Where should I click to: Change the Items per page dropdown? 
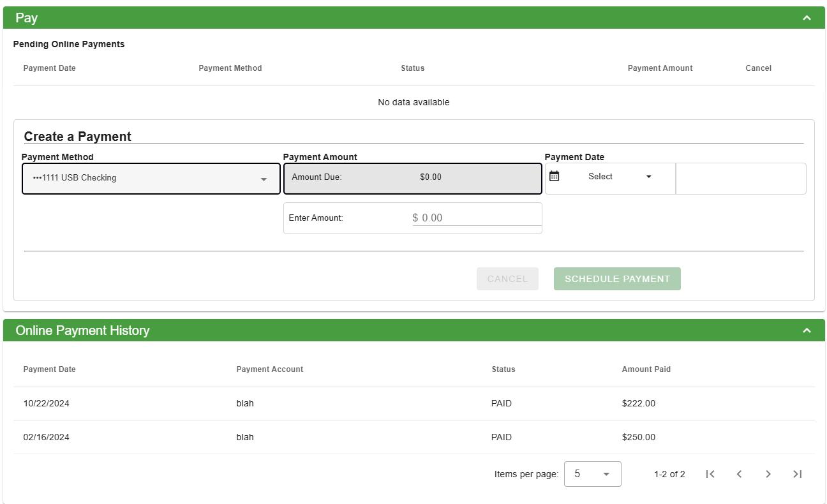(592, 474)
